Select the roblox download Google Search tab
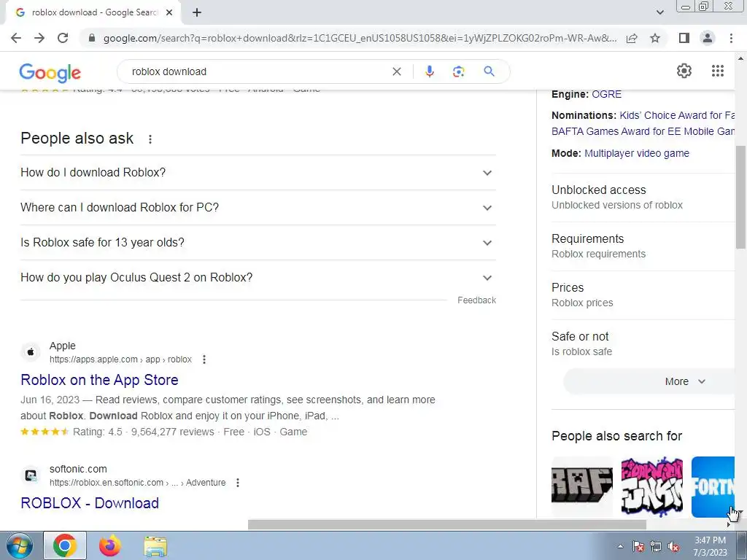Image resolution: width=747 pixels, height=560 pixels. (x=94, y=12)
